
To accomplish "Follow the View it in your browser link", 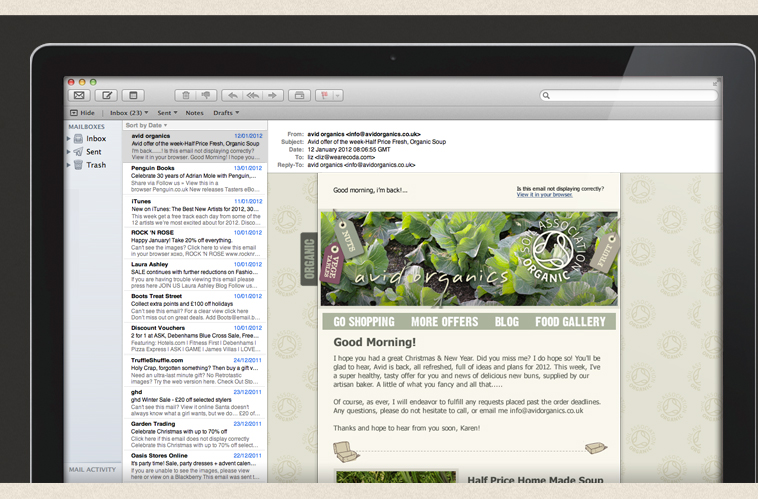I will coord(544,195).
